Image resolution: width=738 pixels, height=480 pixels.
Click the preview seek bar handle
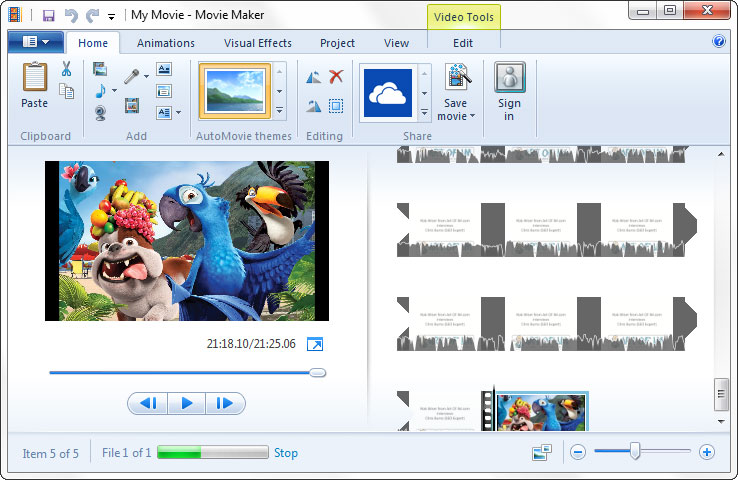coord(318,373)
